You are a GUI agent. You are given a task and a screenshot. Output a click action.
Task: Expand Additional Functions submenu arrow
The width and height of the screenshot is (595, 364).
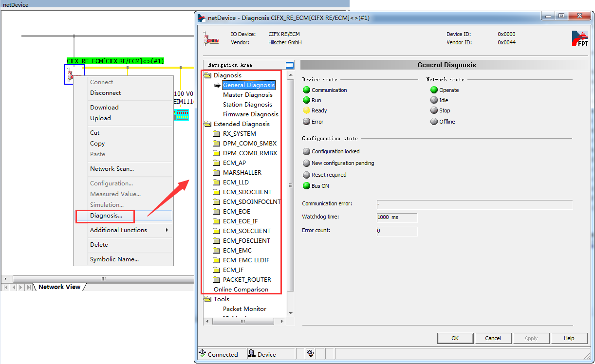click(x=167, y=230)
